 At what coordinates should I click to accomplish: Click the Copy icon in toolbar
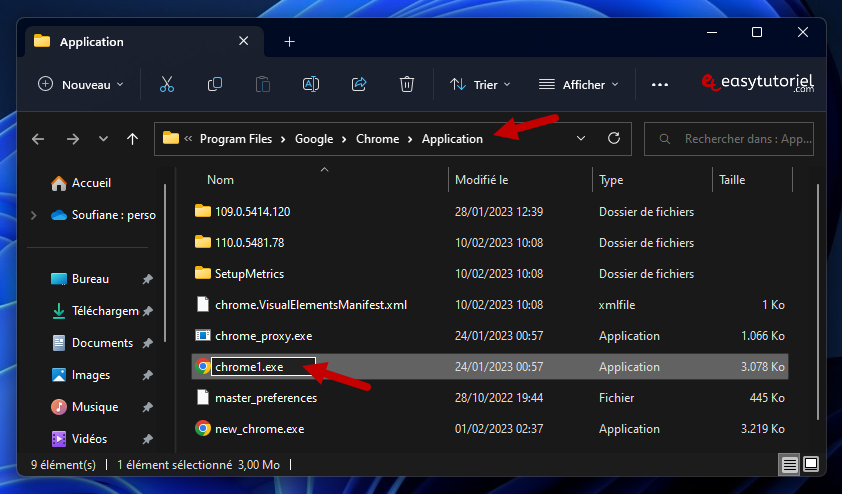point(215,85)
